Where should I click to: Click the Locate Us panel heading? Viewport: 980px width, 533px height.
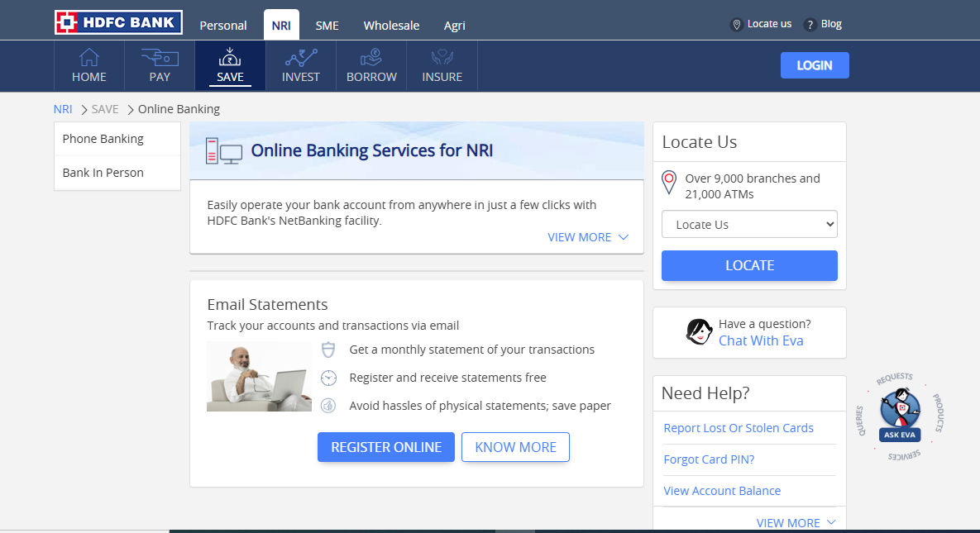point(700,142)
